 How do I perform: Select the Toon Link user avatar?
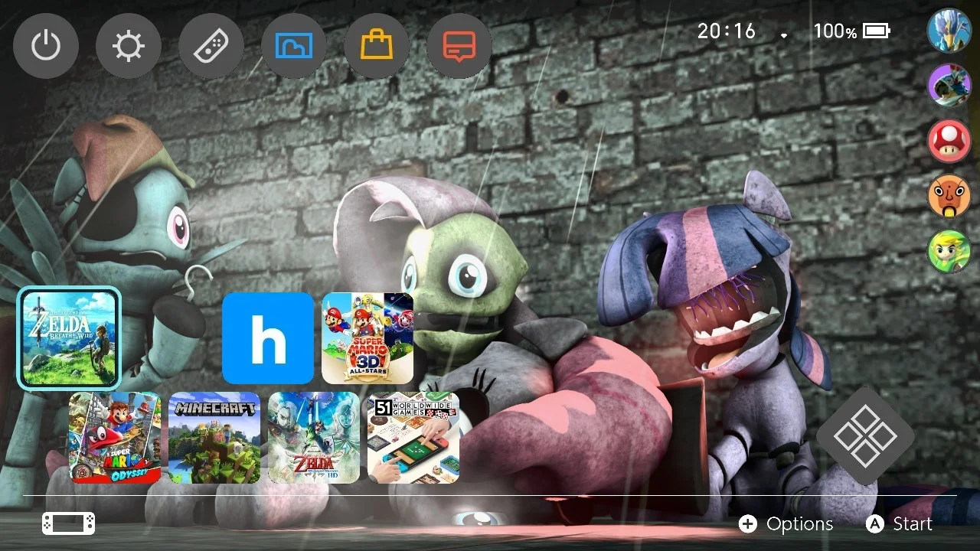[x=949, y=252]
